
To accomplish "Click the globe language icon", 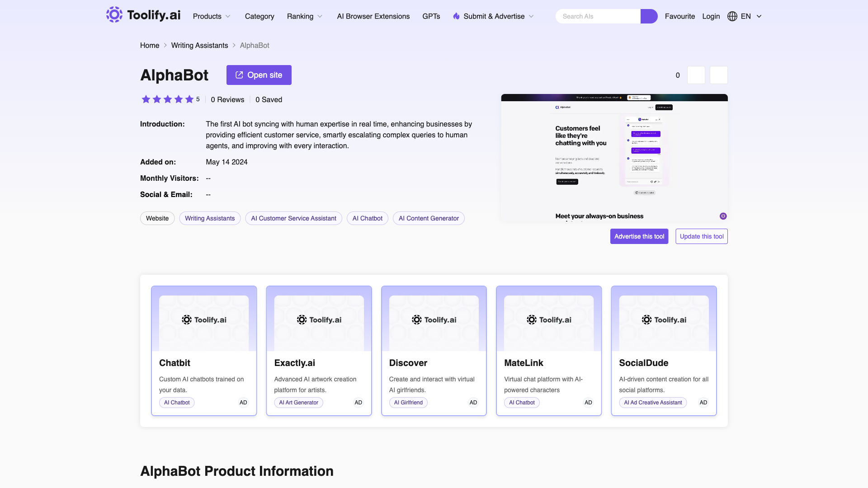I will 732,16.
